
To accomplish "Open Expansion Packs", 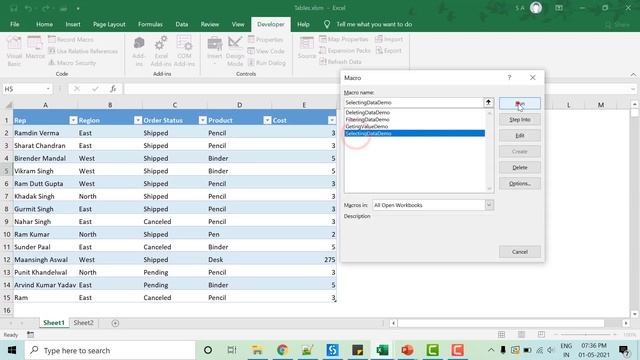I will (345, 51).
